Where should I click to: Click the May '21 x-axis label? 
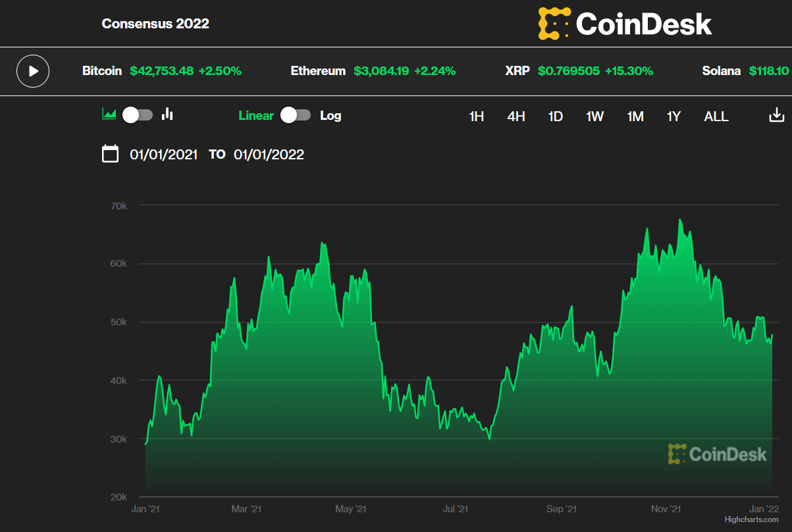coord(351,509)
